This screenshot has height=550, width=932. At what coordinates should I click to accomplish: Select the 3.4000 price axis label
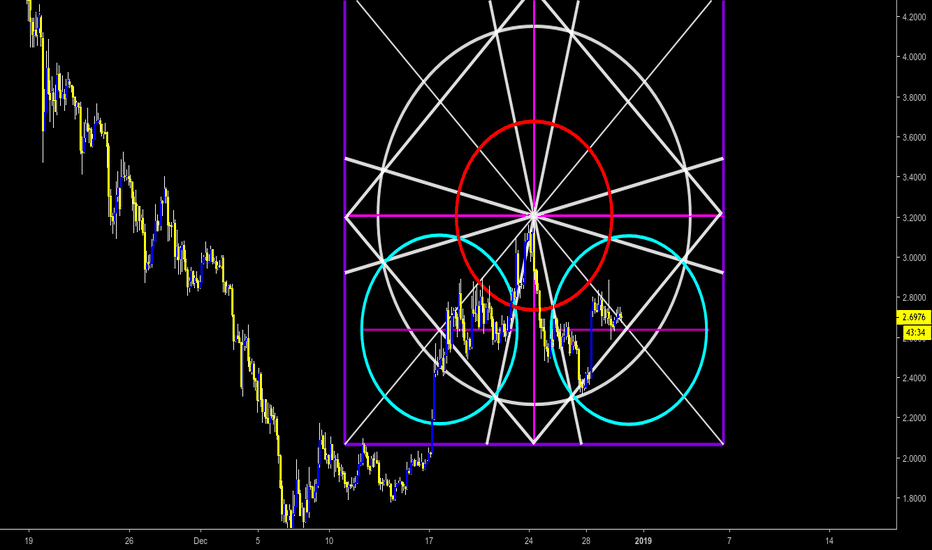click(914, 177)
